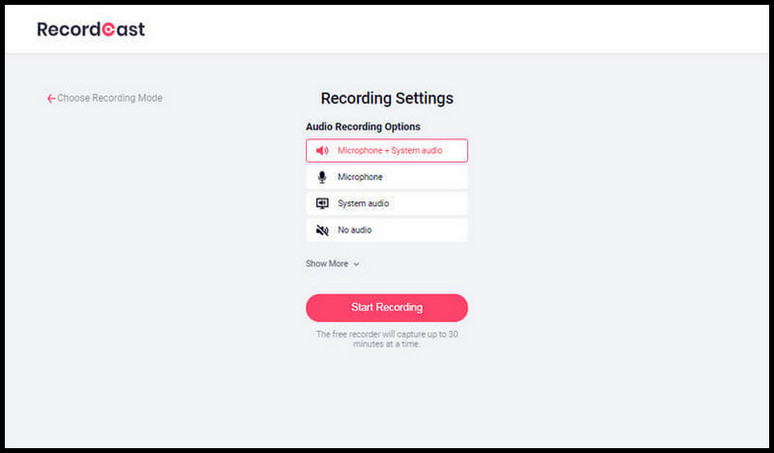Go back via Choose Recording Mode link
The image size is (774, 453).
click(110, 98)
